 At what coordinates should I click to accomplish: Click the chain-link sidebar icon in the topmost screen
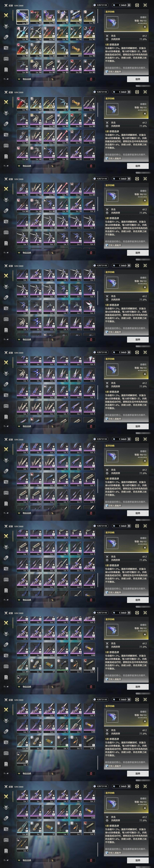6,37
